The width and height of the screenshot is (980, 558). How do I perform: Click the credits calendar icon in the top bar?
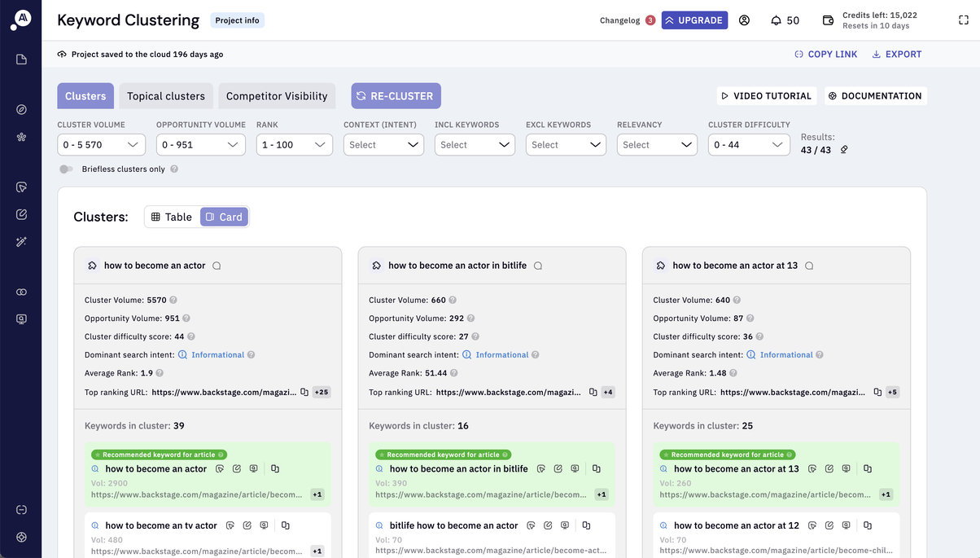point(829,20)
